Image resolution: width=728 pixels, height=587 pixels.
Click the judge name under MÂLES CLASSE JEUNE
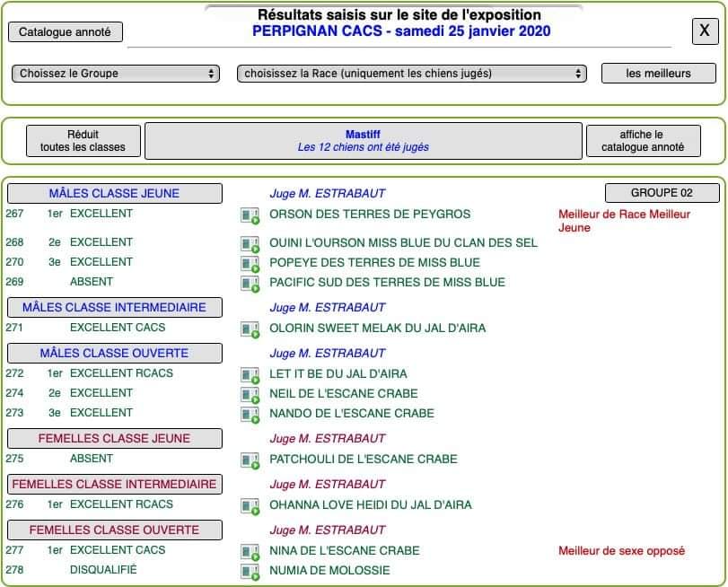328,193
